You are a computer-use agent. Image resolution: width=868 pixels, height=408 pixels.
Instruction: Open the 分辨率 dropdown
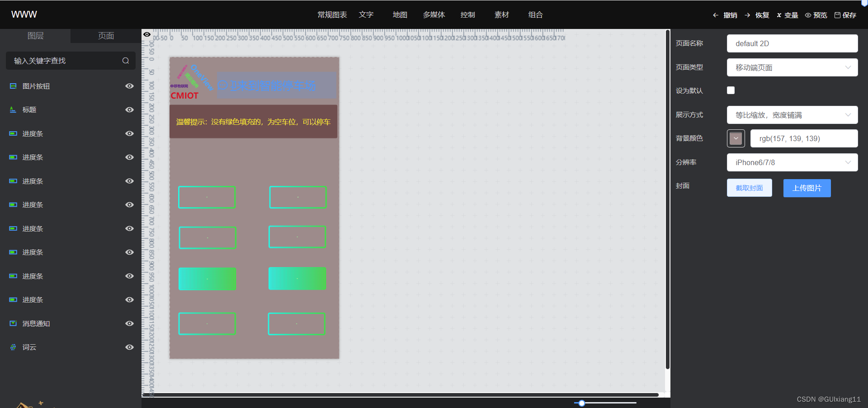[792, 162]
